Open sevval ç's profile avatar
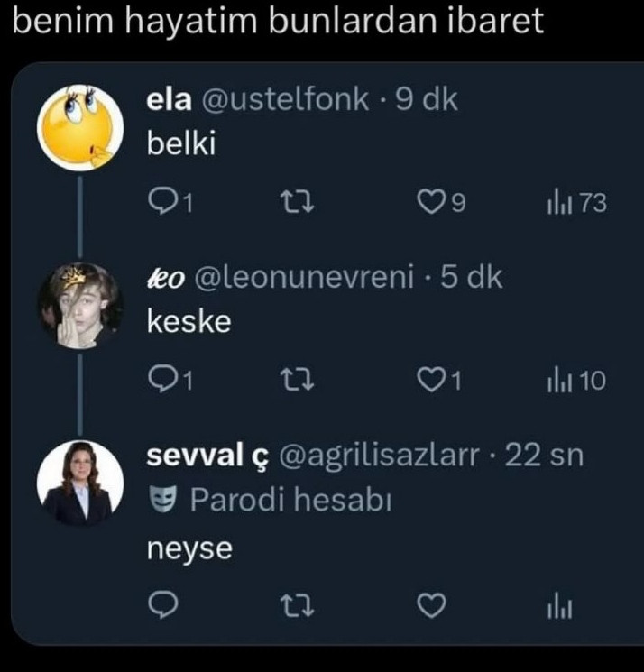The width and height of the screenshot is (644, 672). pos(80,484)
